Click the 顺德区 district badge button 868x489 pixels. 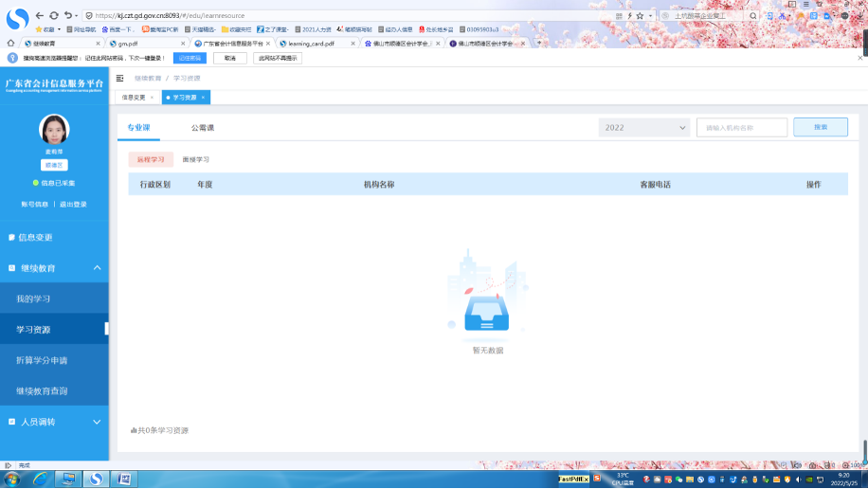54,165
